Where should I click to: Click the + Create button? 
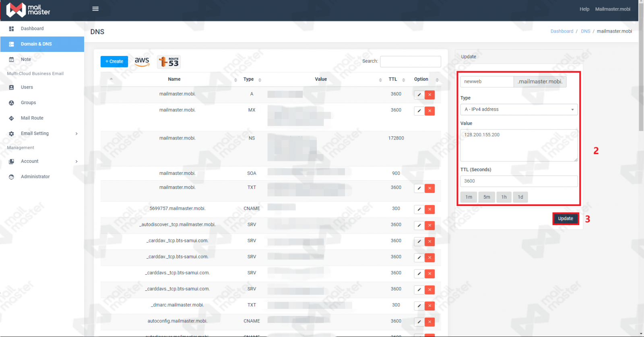pyautogui.click(x=114, y=62)
